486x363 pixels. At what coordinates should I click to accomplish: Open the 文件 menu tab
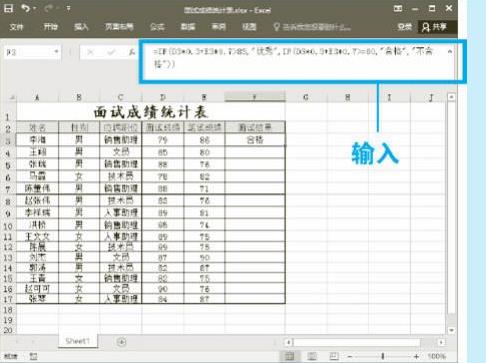click(x=16, y=27)
